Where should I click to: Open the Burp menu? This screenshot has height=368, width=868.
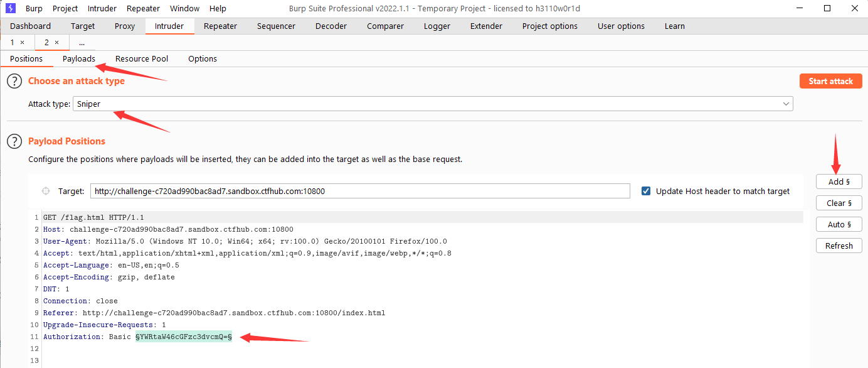point(34,8)
